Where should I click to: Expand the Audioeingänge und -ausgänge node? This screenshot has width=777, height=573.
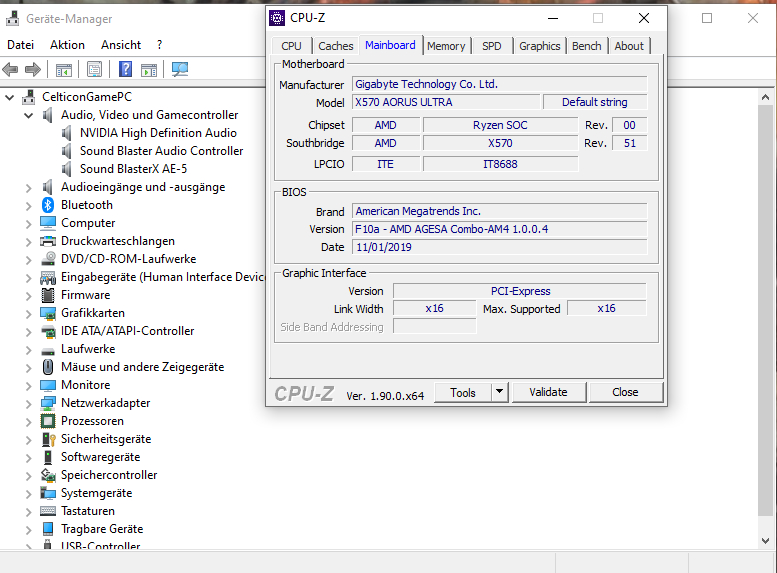(29, 188)
